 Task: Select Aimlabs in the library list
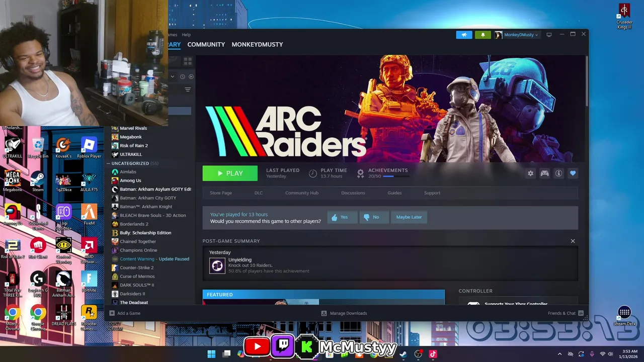128,172
